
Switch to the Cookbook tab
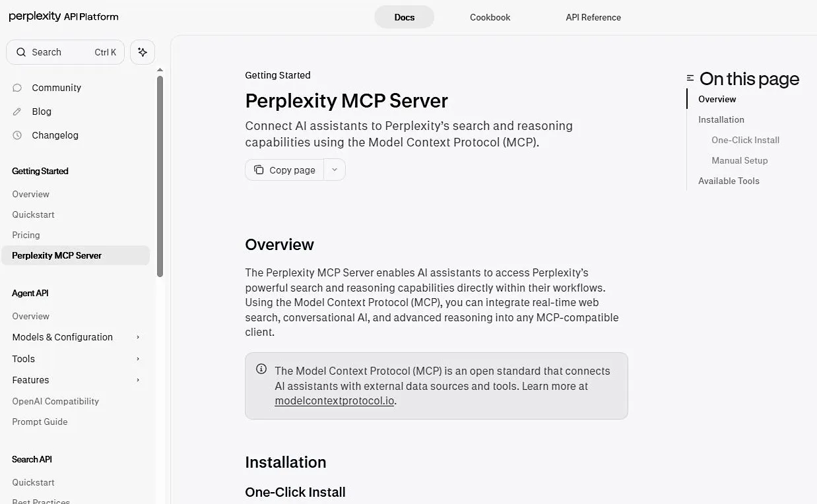490,17
